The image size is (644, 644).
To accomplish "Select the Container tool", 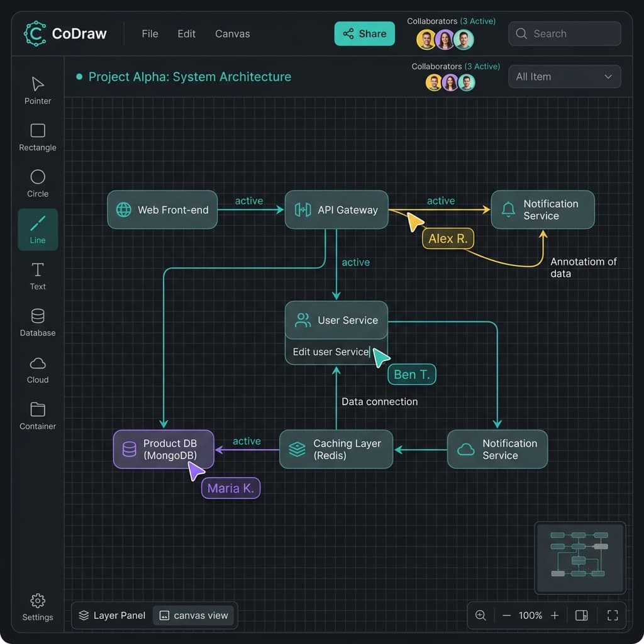I will pyautogui.click(x=37, y=416).
